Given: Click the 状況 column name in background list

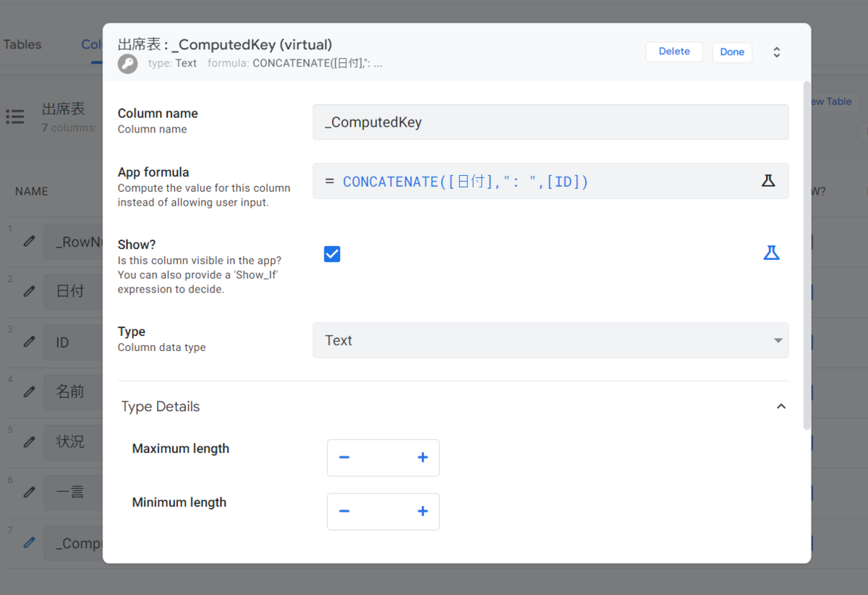Looking at the screenshot, I should [x=70, y=442].
